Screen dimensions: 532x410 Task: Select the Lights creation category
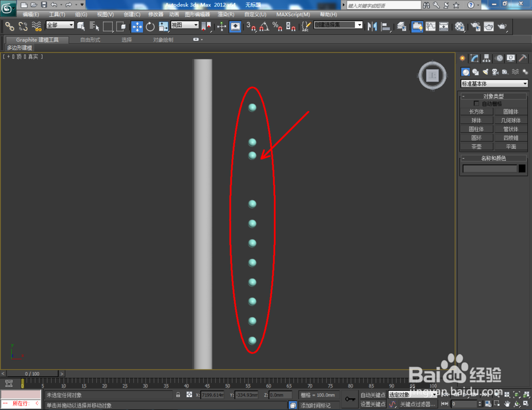pos(486,72)
